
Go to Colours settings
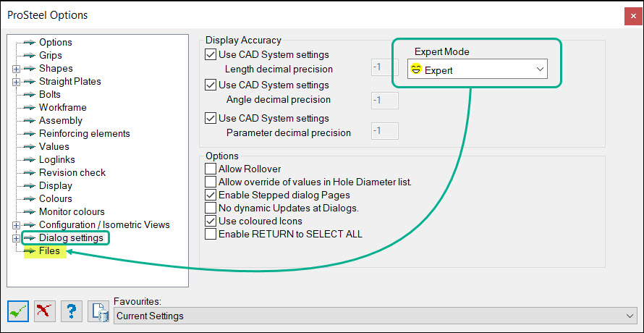56,199
